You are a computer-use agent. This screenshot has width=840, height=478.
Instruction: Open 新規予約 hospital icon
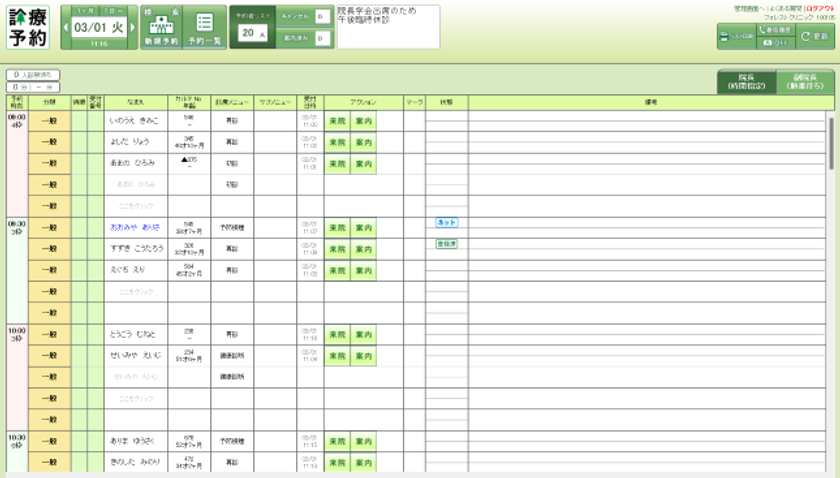161,24
